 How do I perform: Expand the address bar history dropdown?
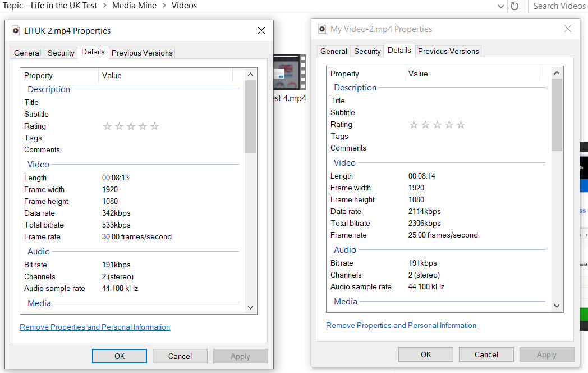(x=501, y=6)
